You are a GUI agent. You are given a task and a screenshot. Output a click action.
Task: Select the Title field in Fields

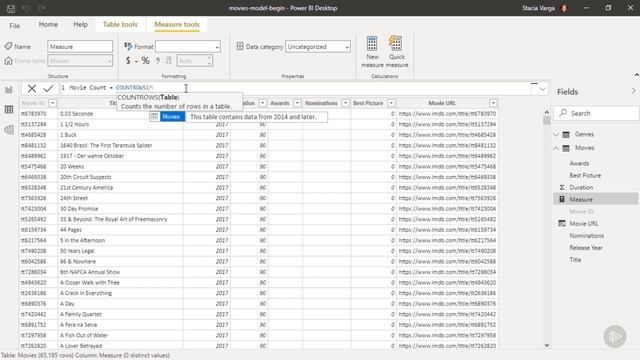(x=575, y=260)
